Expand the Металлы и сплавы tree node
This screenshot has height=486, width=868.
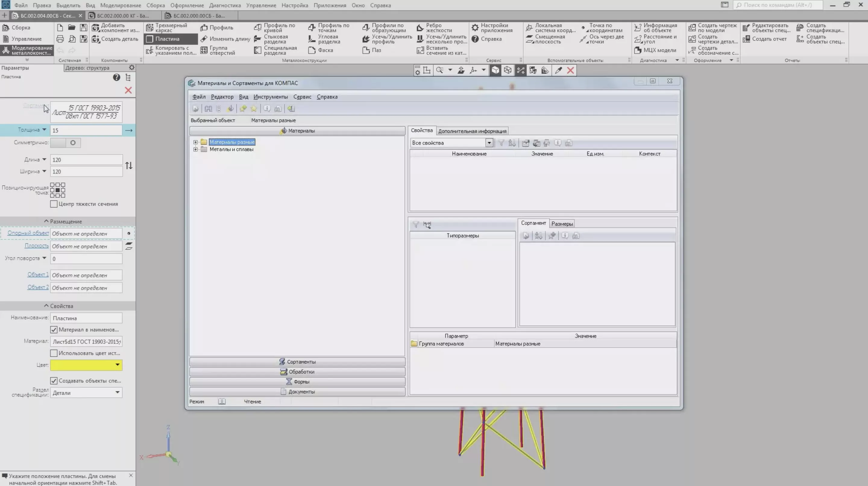(196, 149)
